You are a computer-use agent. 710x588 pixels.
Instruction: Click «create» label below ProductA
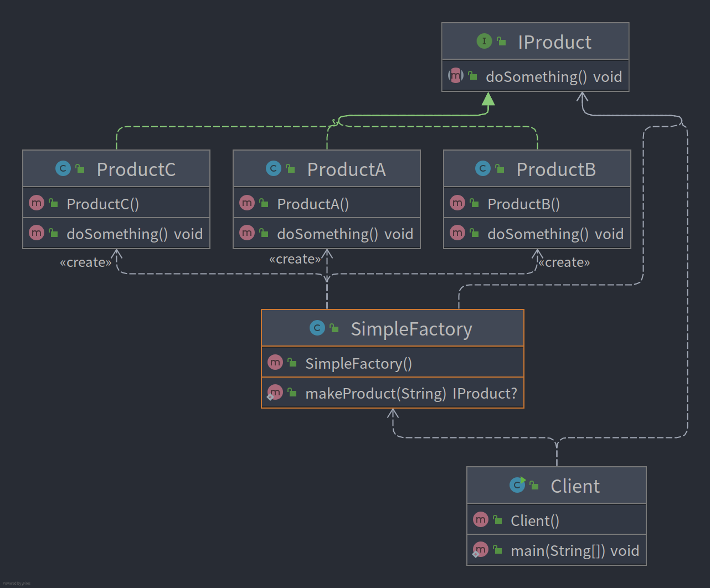tap(295, 259)
